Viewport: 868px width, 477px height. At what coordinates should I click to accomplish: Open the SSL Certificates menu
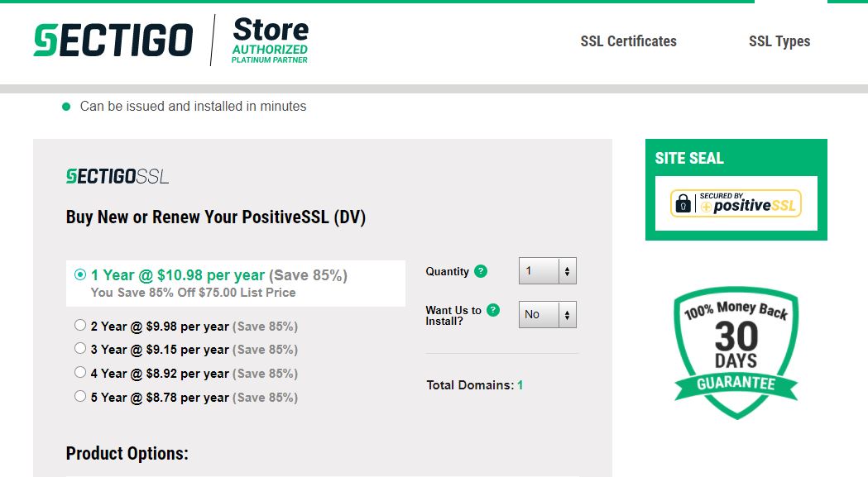tap(628, 41)
